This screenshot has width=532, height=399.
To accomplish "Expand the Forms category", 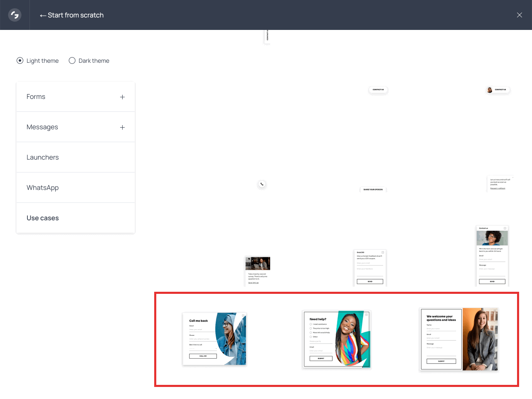I will click(122, 96).
